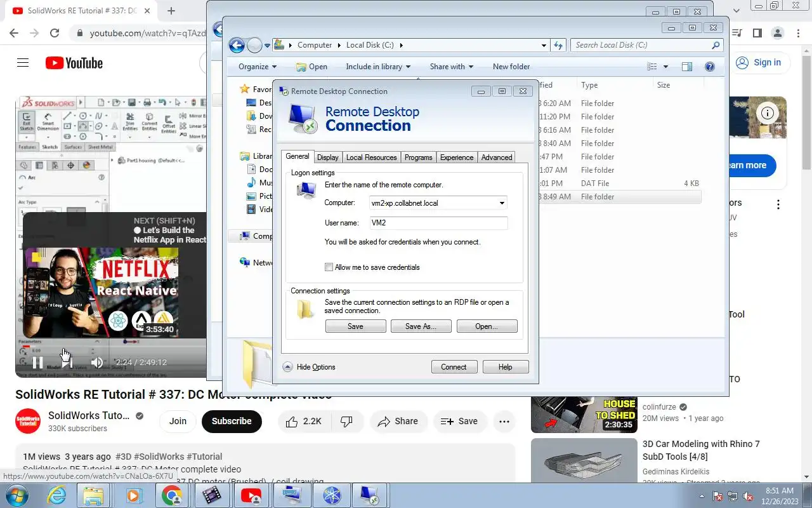Image resolution: width=812 pixels, height=508 pixels.
Task: Open Share with dropdown
Action: [x=452, y=67]
